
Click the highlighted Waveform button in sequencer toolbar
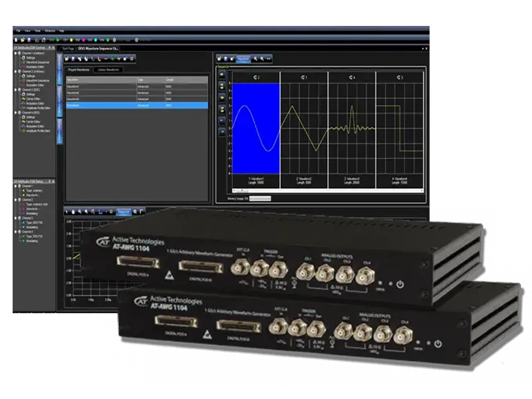click(x=243, y=59)
